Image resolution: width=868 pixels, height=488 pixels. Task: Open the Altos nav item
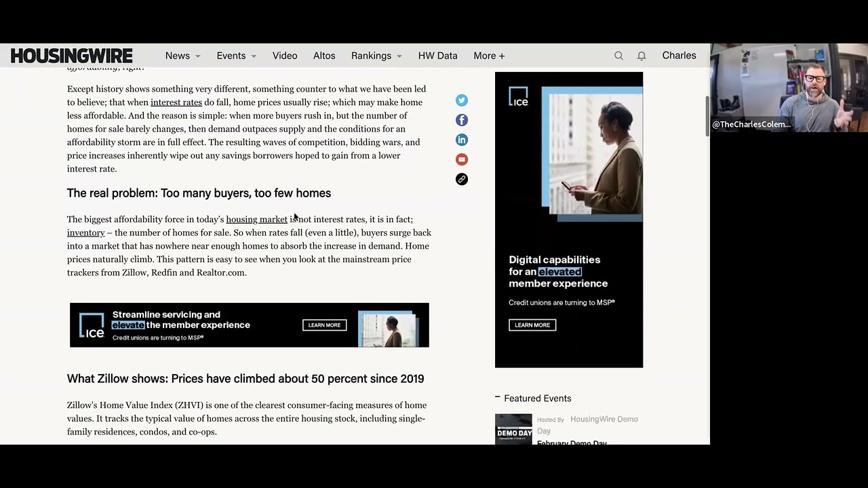324,56
